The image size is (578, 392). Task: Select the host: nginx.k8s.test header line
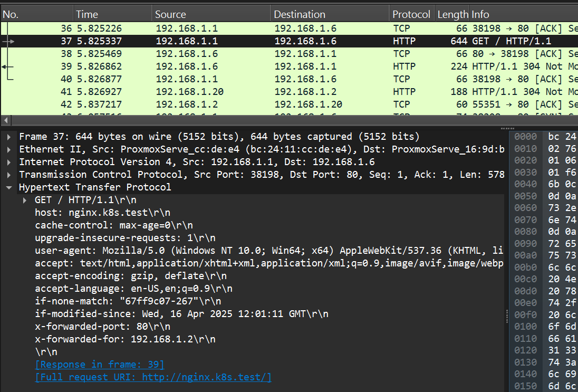tap(102, 213)
